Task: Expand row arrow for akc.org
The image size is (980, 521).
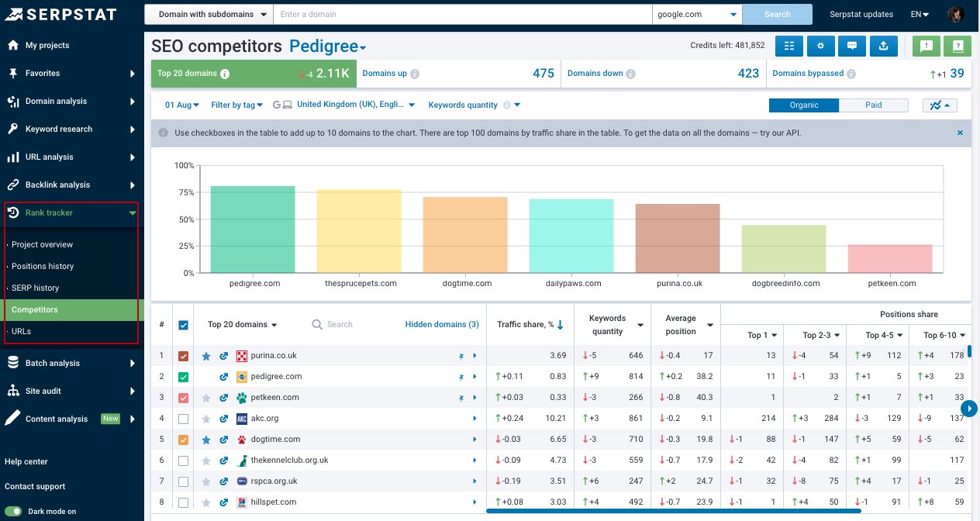Action: [474, 419]
